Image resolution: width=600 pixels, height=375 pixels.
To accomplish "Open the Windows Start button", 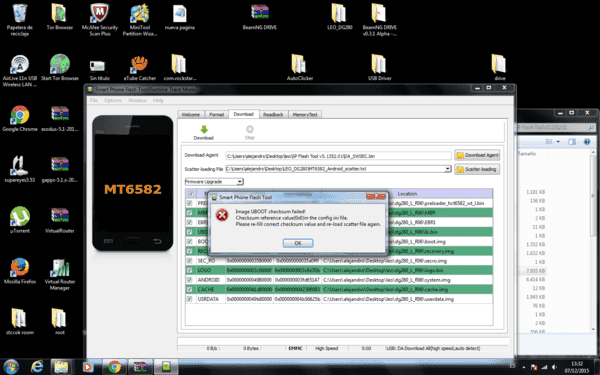I will (x=11, y=367).
